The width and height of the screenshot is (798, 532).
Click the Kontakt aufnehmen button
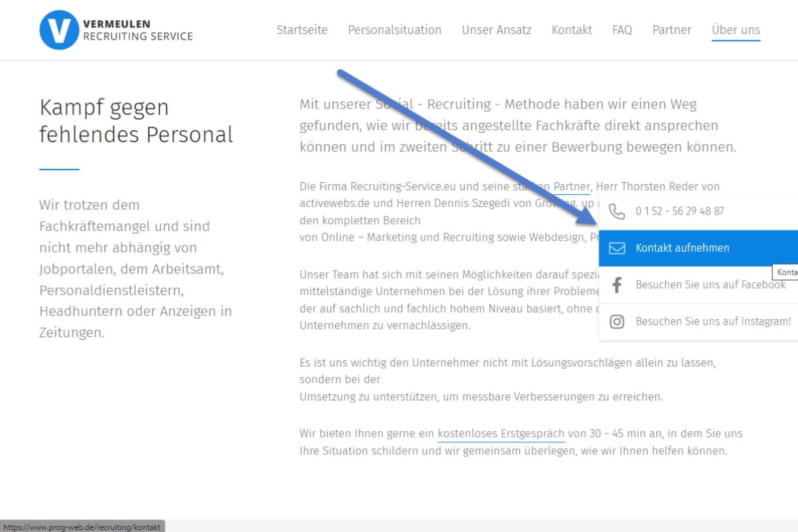click(682, 248)
